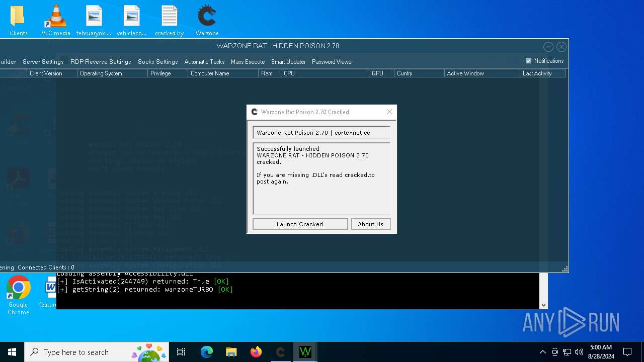Click the About Us button
644x362 pixels.
(370, 224)
